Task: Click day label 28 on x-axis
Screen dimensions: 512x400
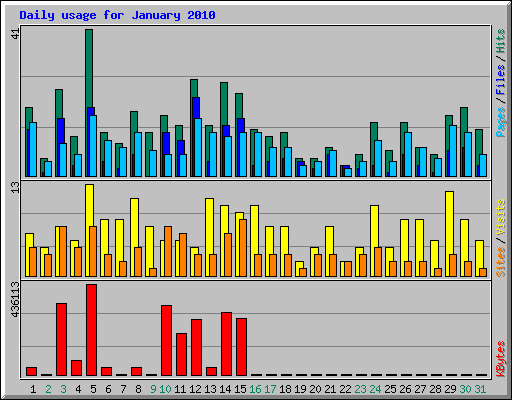Action: click(435, 389)
